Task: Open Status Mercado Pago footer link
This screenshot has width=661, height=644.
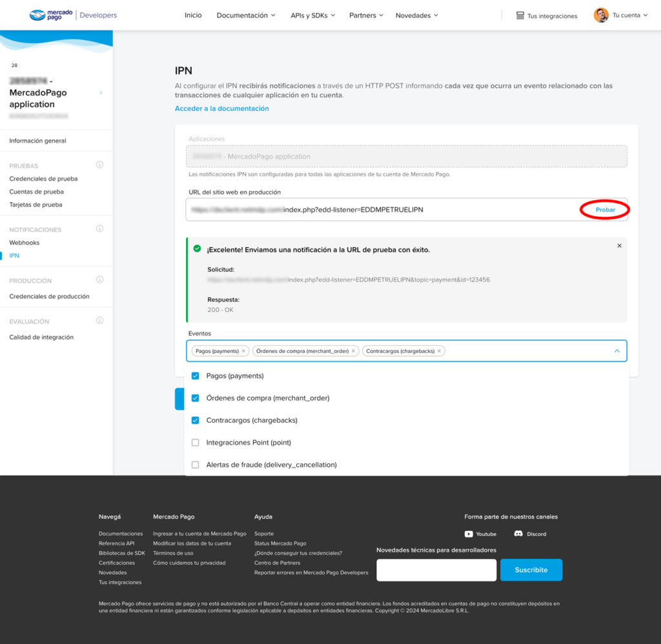Action: [280, 544]
